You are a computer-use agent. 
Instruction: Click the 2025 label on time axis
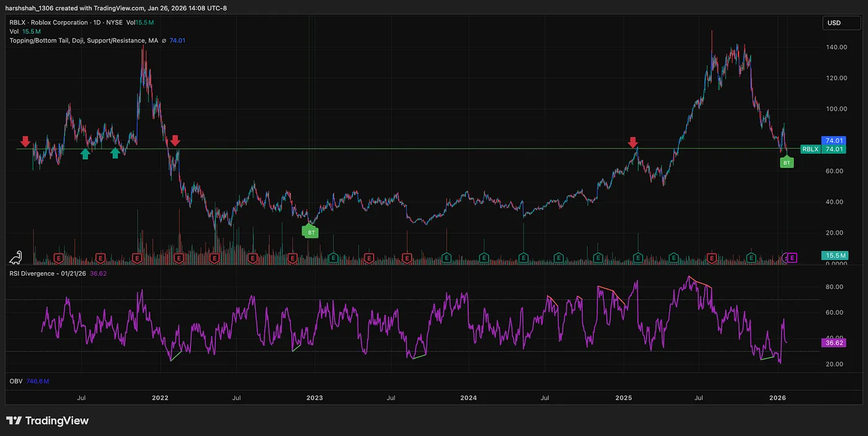tap(624, 398)
